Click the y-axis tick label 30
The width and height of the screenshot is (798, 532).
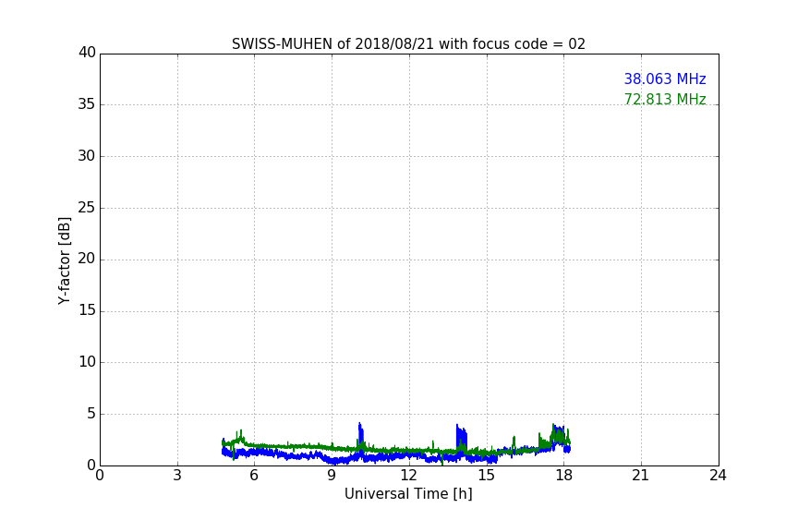click(x=87, y=156)
